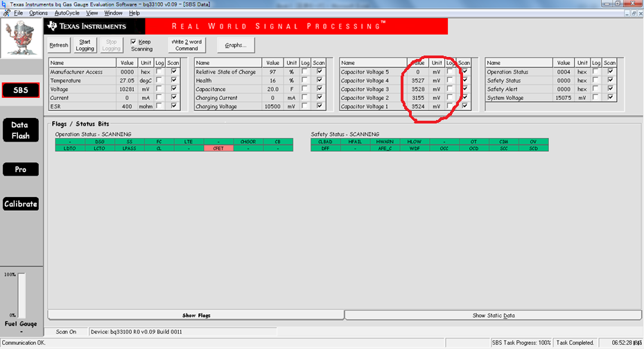The image size is (644, 349).
Task: Disable Scan for Voltage row
Action: click(x=174, y=89)
